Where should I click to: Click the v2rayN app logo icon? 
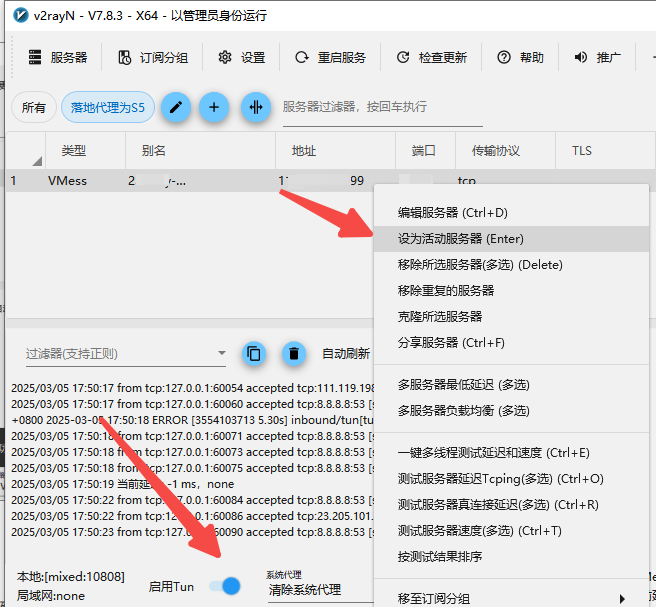click(x=20, y=15)
